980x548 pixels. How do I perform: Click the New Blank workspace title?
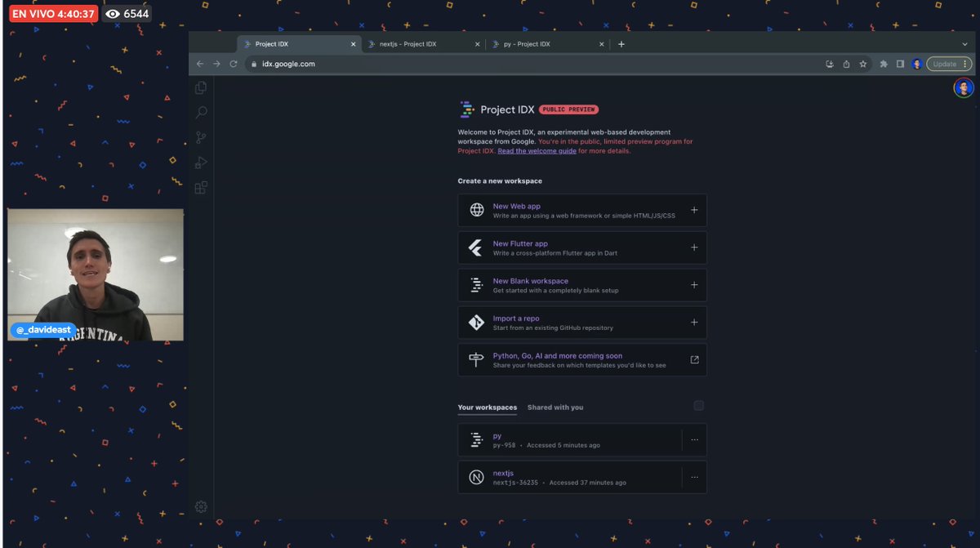[x=531, y=281]
